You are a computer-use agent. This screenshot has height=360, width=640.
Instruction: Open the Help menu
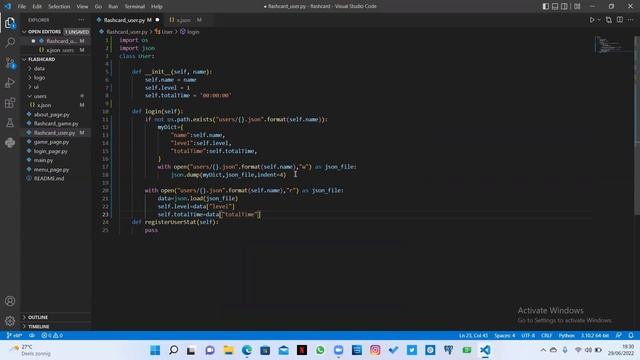(x=157, y=6)
